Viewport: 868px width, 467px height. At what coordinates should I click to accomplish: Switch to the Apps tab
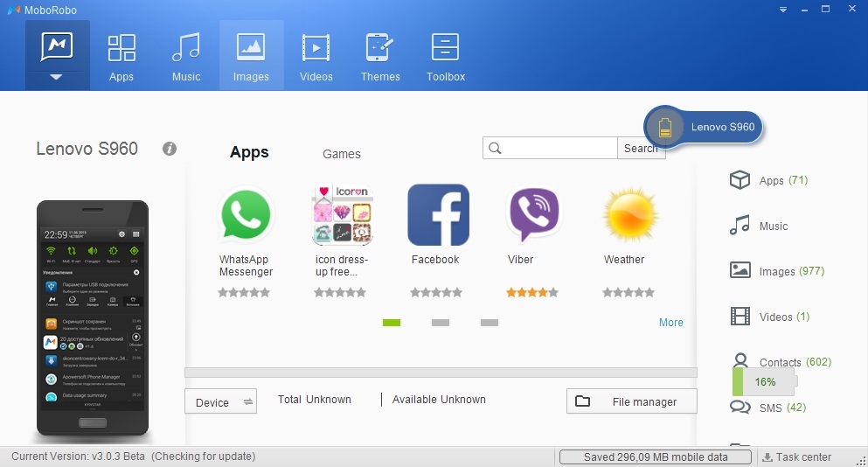[x=249, y=152]
